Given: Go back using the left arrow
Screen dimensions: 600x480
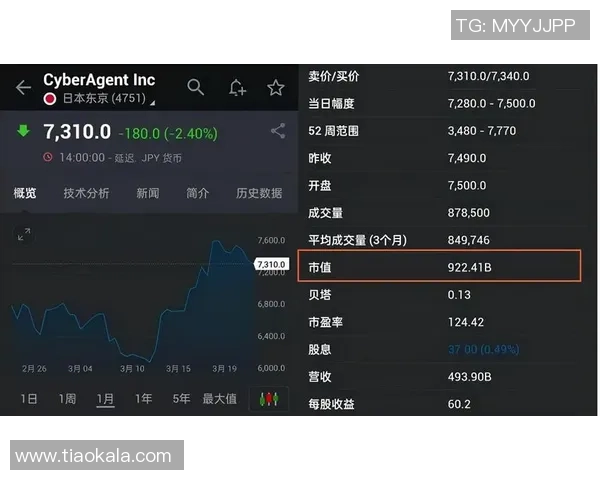Looking at the screenshot, I should point(23,88).
